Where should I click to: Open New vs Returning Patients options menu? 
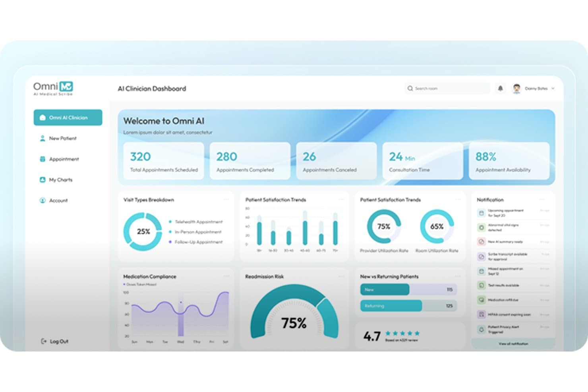click(458, 276)
